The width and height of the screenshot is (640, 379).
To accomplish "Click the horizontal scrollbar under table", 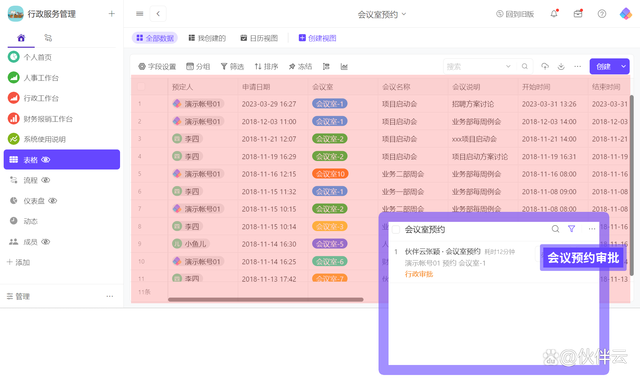I will (266, 299).
